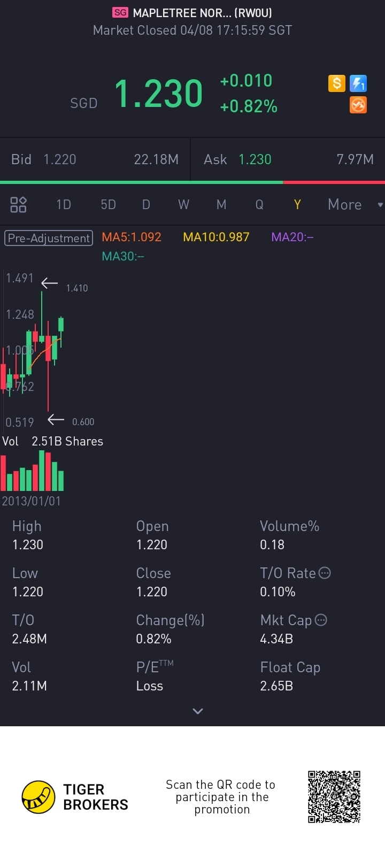Tap the orange dollar sign badge icon

tap(337, 83)
